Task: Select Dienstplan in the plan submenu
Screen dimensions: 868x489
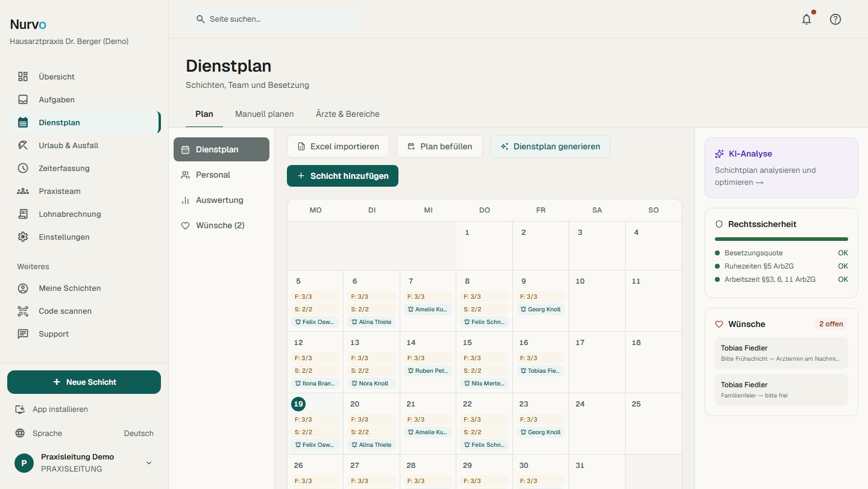Action: tap(221, 149)
